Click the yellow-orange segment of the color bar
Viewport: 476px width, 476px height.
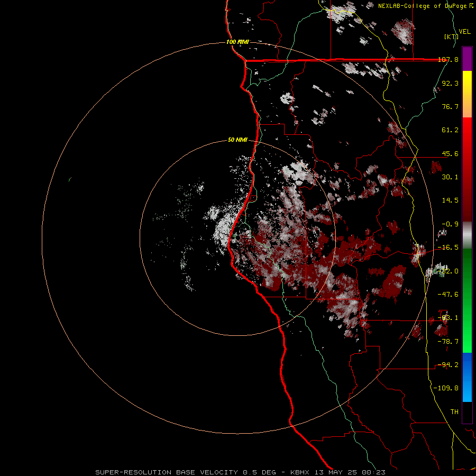pos(467,94)
